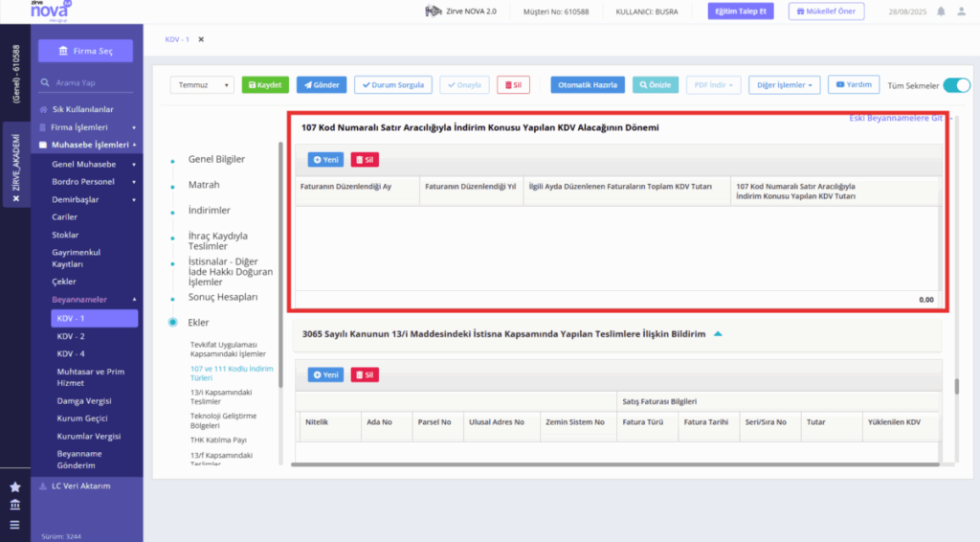Image resolution: width=980 pixels, height=542 pixels.
Task: Close the KDV - 1 tab
Action: [201, 39]
